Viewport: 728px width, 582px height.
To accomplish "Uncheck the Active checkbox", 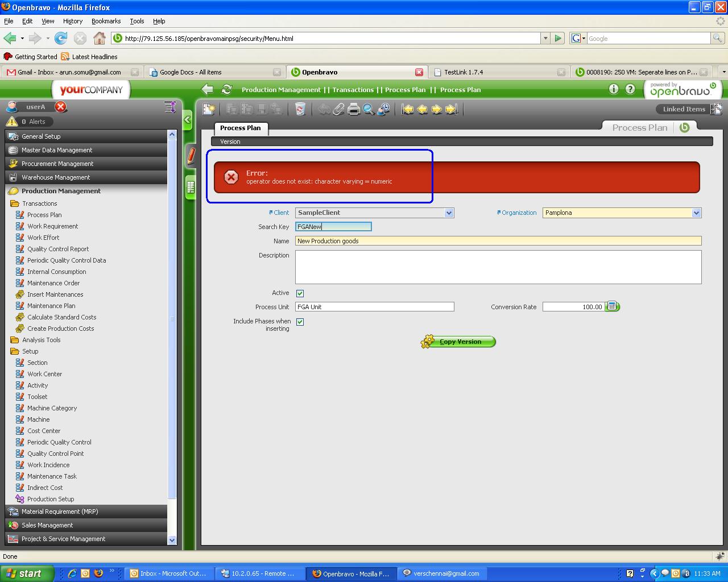I will tap(300, 293).
